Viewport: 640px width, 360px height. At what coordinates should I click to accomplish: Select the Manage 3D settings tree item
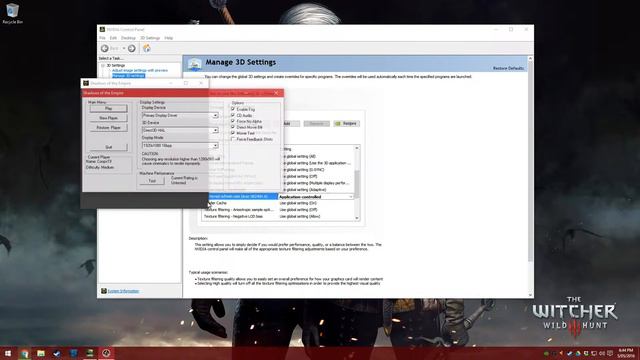(x=128, y=76)
